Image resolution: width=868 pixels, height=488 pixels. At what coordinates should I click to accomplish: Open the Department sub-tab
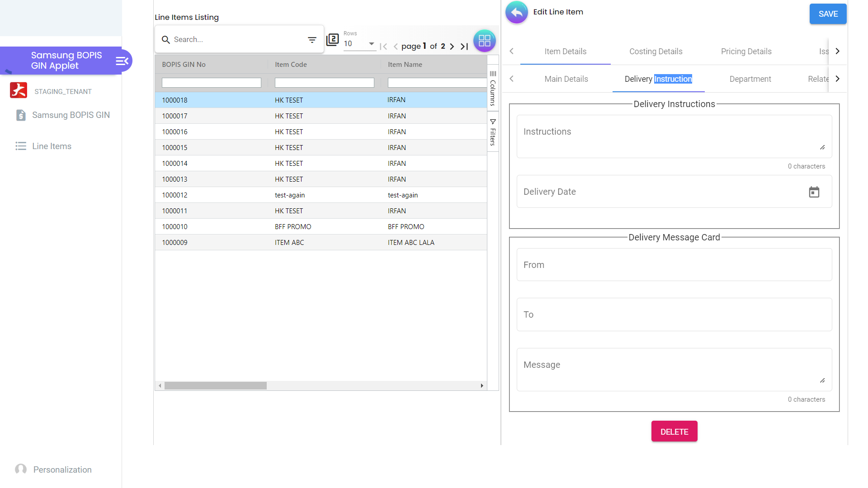pos(750,79)
